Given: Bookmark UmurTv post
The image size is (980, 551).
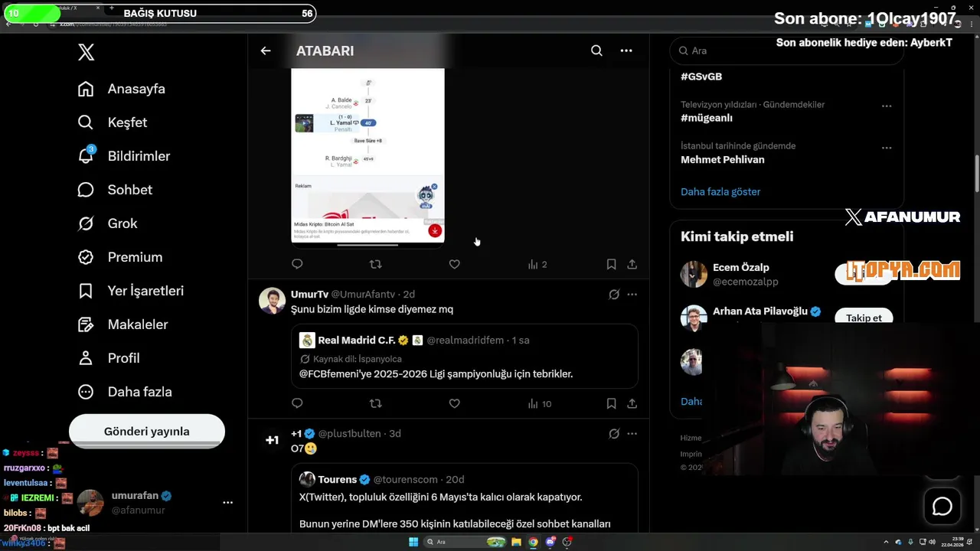Looking at the screenshot, I should [611, 403].
